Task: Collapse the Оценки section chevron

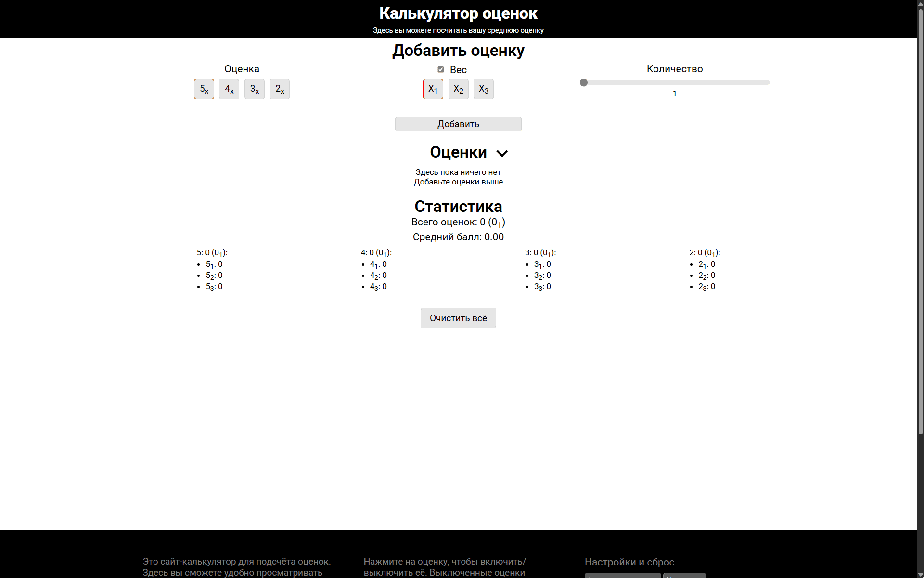Action: (502, 153)
